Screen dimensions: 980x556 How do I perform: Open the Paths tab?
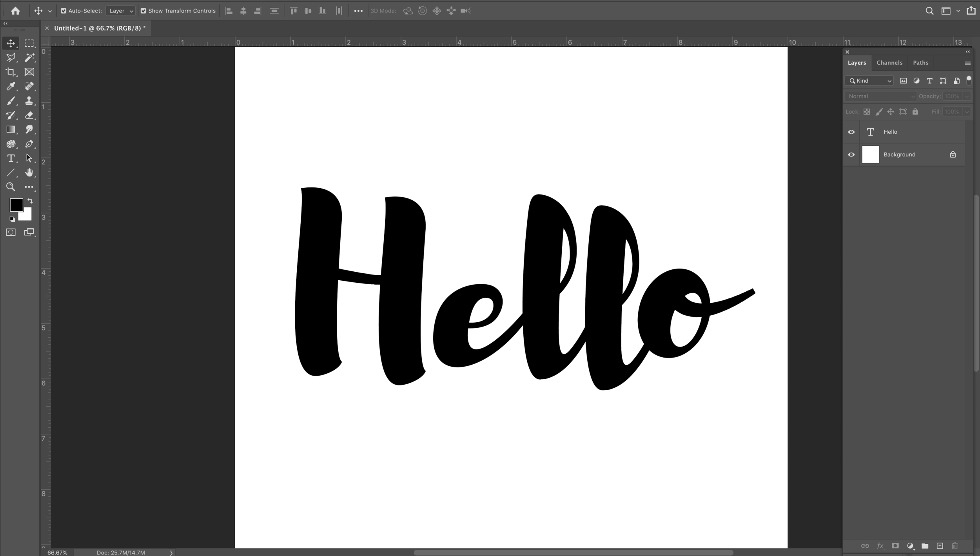(920, 63)
